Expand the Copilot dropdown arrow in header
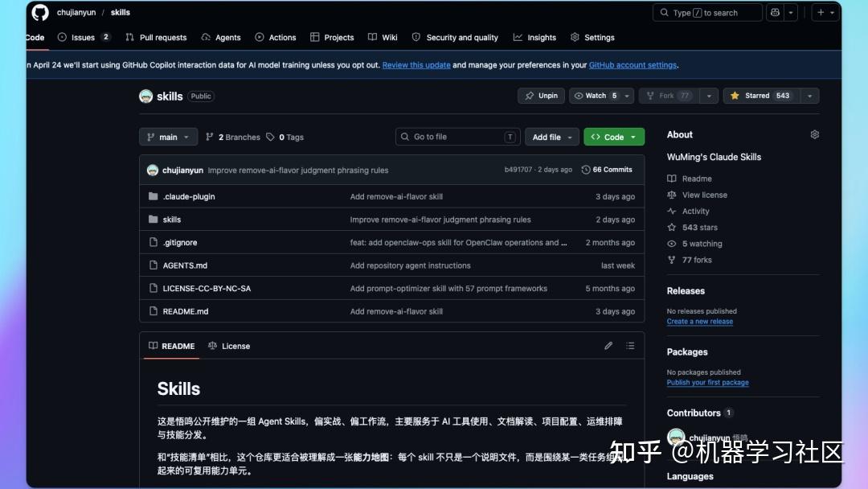This screenshot has width=868, height=489. (791, 12)
